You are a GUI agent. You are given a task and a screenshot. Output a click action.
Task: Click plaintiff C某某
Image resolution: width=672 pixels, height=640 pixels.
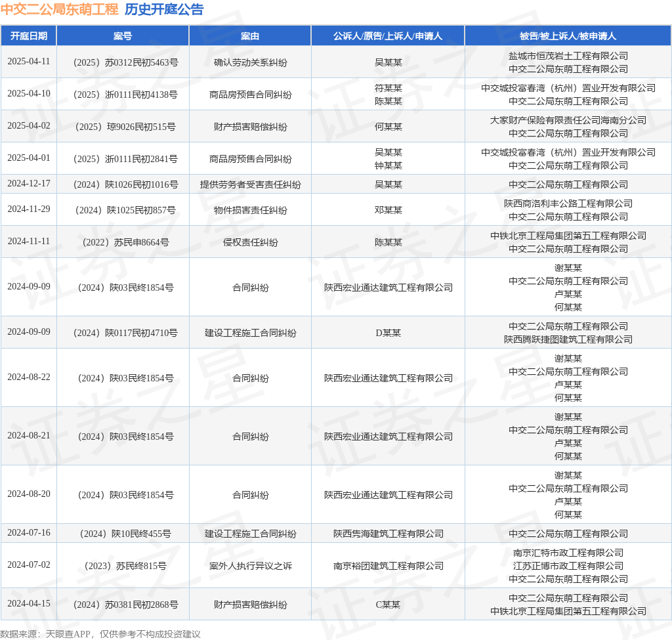pos(388,605)
